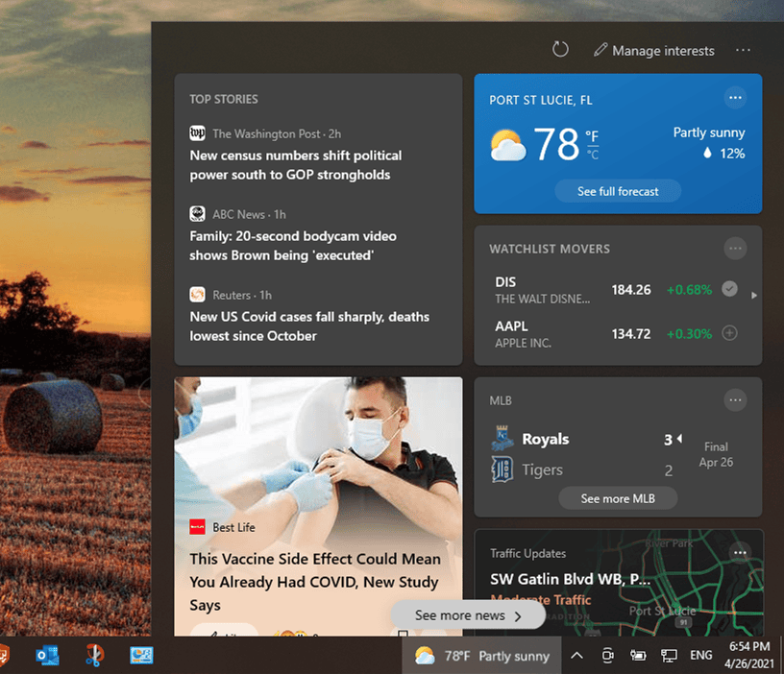Click the Best Life source logo
784x674 pixels.
198,526
